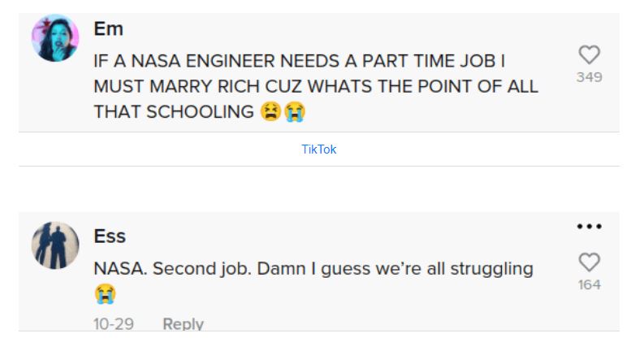Like Ess's comment with the heart icon
The height and width of the screenshot is (342, 644).
(589, 262)
